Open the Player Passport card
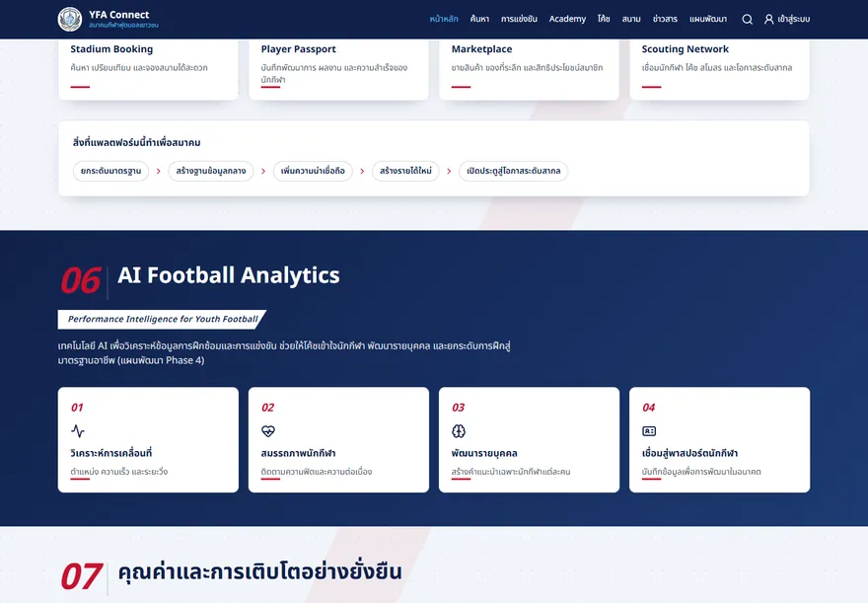Viewport: 868px width, 603px height. pos(338,69)
